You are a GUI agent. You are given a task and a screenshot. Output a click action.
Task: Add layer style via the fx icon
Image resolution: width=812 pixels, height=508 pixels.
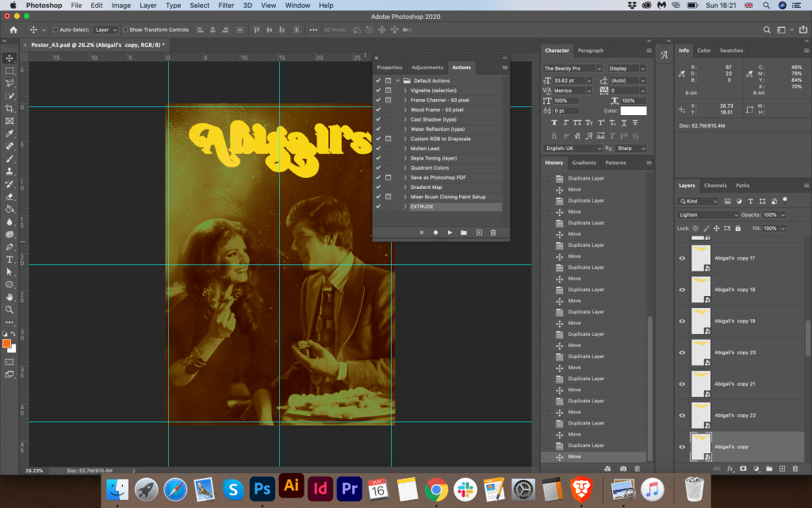click(730, 468)
